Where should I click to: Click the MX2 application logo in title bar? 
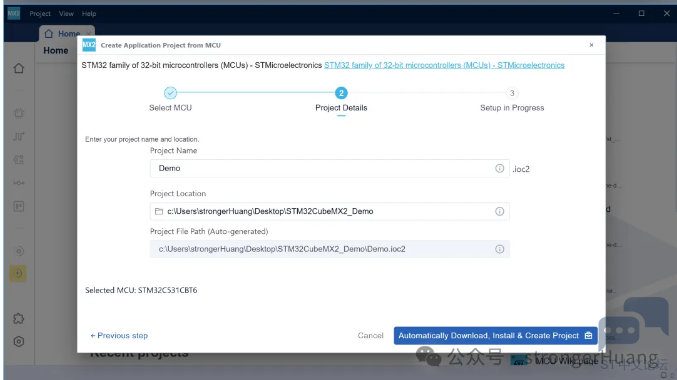click(x=14, y=13)
